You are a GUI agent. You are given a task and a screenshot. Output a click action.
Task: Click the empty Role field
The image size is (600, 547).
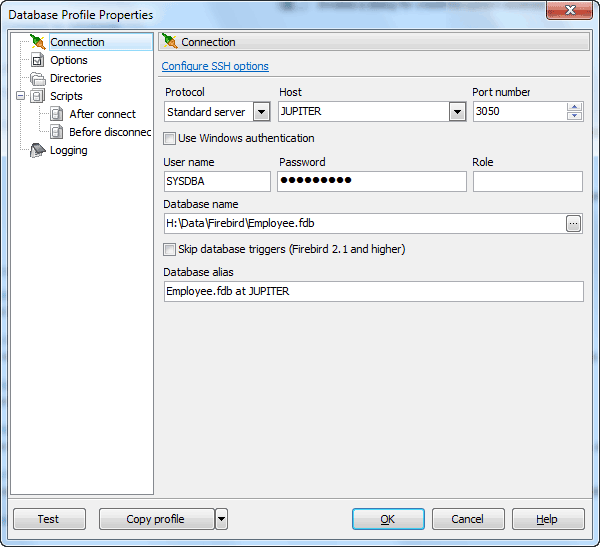point(528,181)
